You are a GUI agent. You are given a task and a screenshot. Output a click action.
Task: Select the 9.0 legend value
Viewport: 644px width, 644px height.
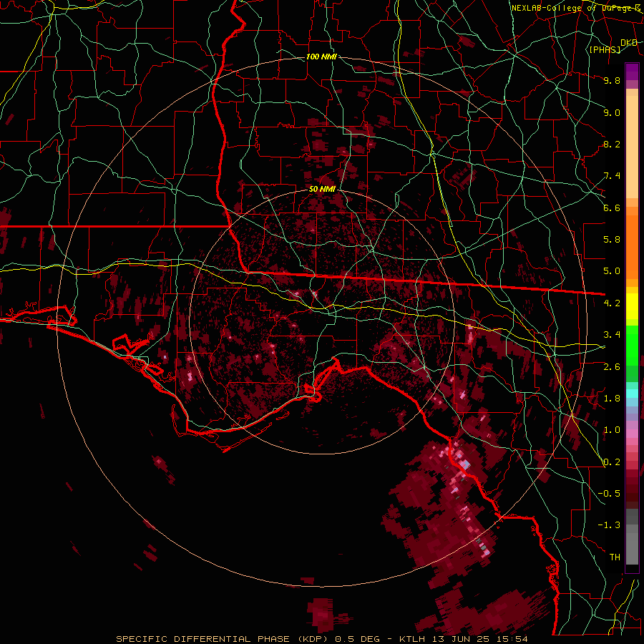(x=612, y=112)
